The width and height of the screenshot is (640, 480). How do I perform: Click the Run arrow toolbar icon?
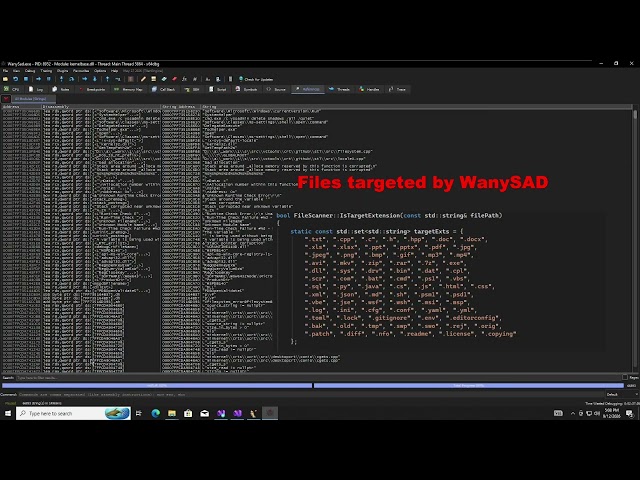pyautogui.click(x=38, y=79)
